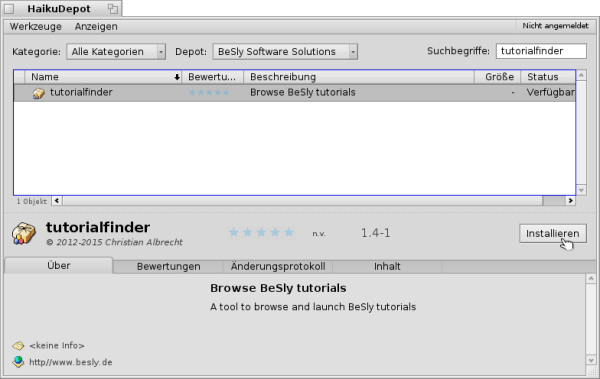Switch to the Änderungsprotokoll tab
The height and width of the screenshot is (379, 600).
click(x=278, y=266)
